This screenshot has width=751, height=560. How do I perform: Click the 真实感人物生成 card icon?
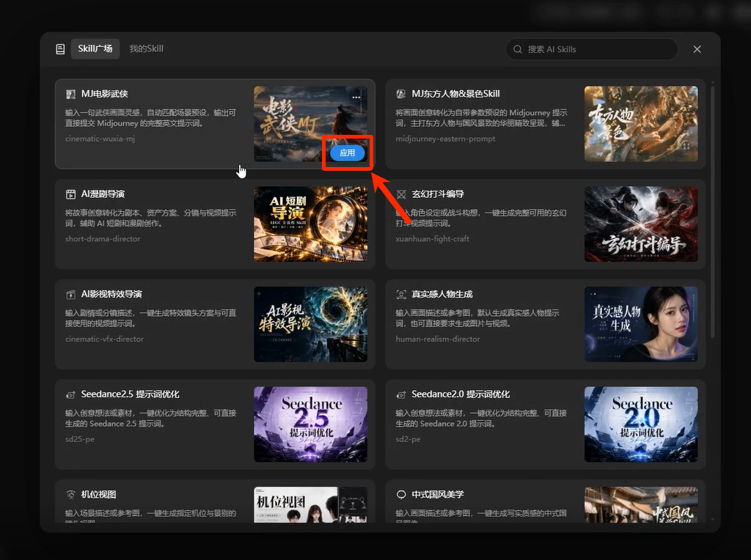(401, 295)
